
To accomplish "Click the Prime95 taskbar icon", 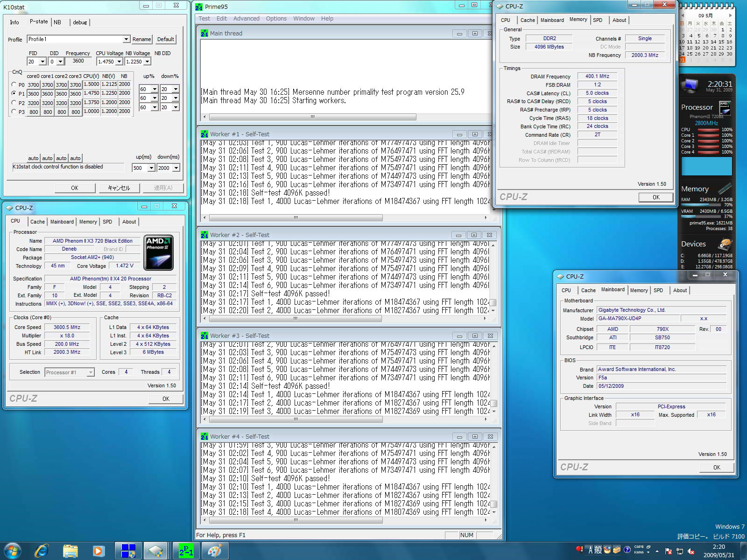I will point(186,551).
